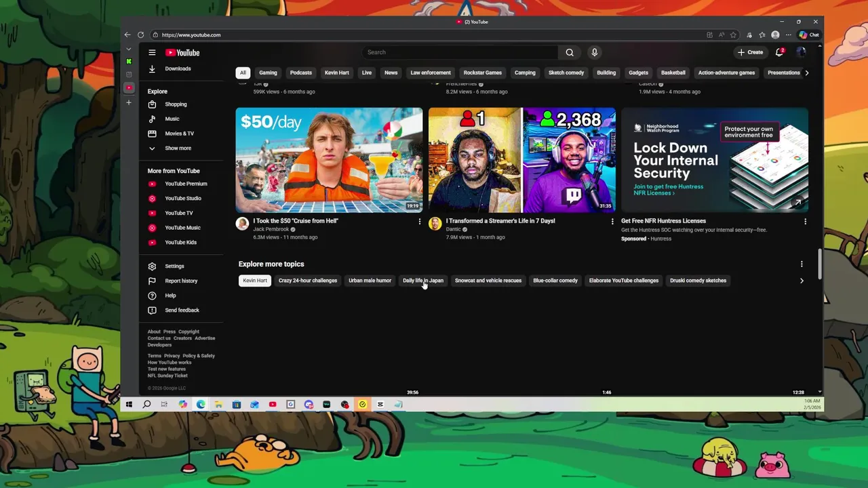
Task: Open options for Cruise from Hell video
Action: [419, 222]
